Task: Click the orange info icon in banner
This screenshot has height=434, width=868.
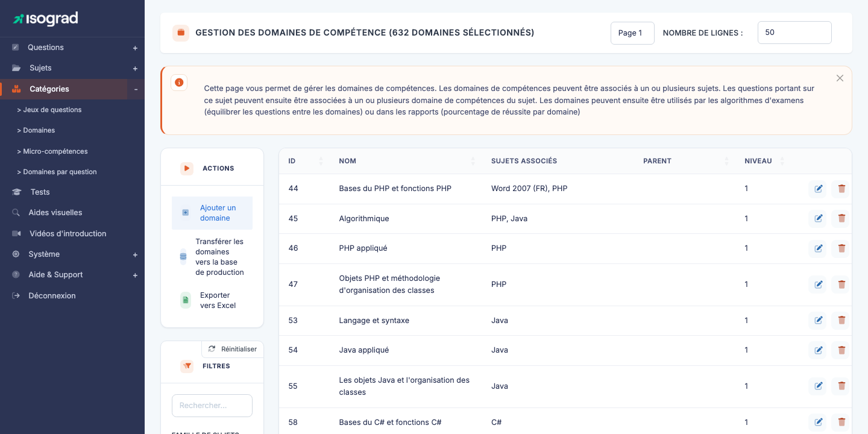Action: 179,83
